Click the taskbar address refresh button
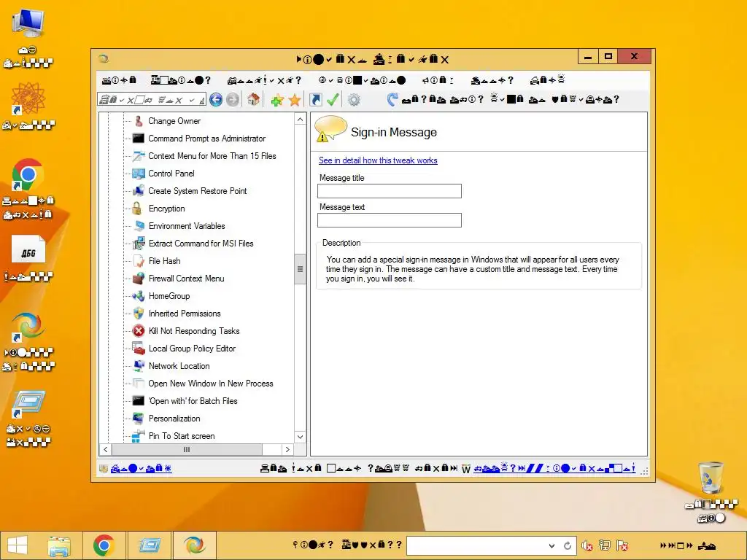Image resolution: width=747 pixels, height=560 pixels. [568, 545]
